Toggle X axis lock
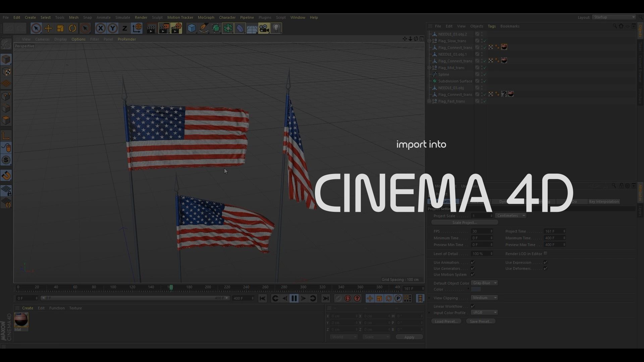644x362 pixels. click(x=100, y=28)
